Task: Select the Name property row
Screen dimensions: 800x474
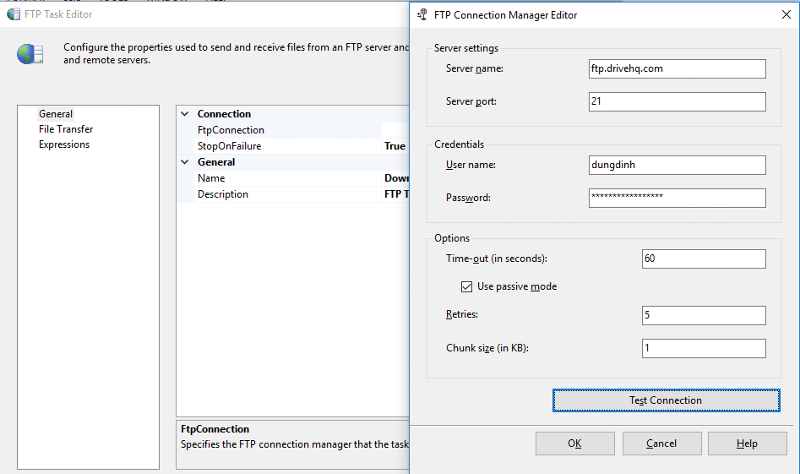Action: coord(293,178)
